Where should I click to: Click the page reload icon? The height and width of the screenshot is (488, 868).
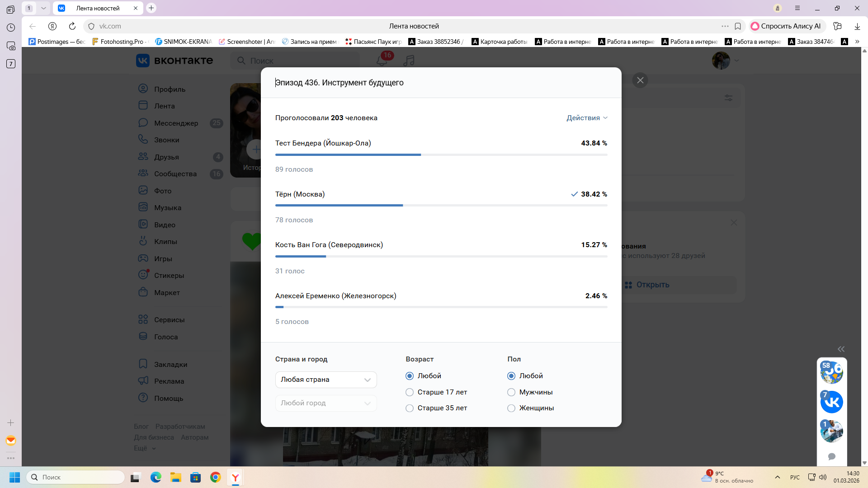point(72,26)
